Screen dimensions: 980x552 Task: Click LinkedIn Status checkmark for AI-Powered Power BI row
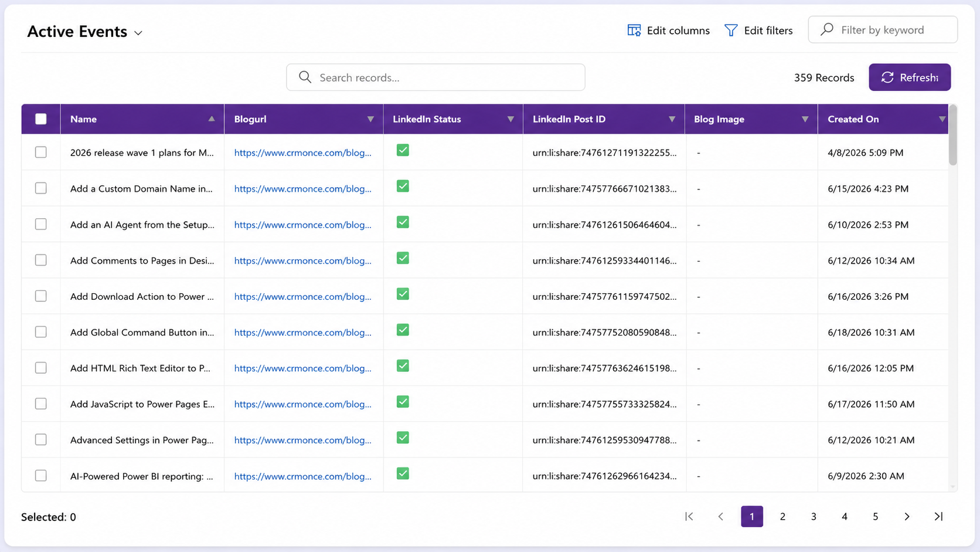(x=403, y=473)
